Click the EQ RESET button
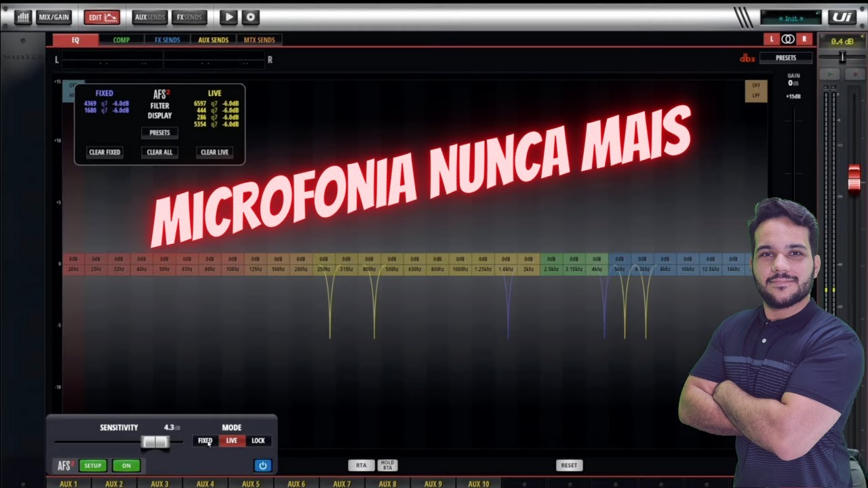This screenshot has width=868, height=488. pos(569,466)
